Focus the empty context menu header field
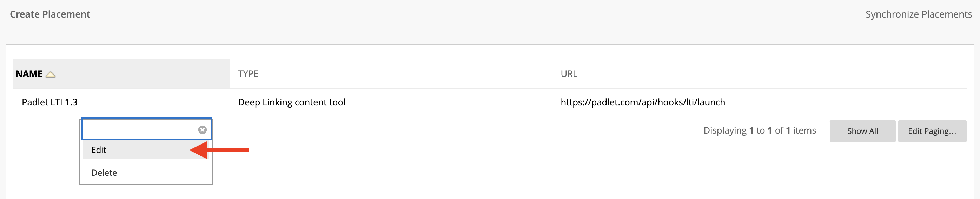The width and height of the screenshot is (980, 199). tap(140, 130)
